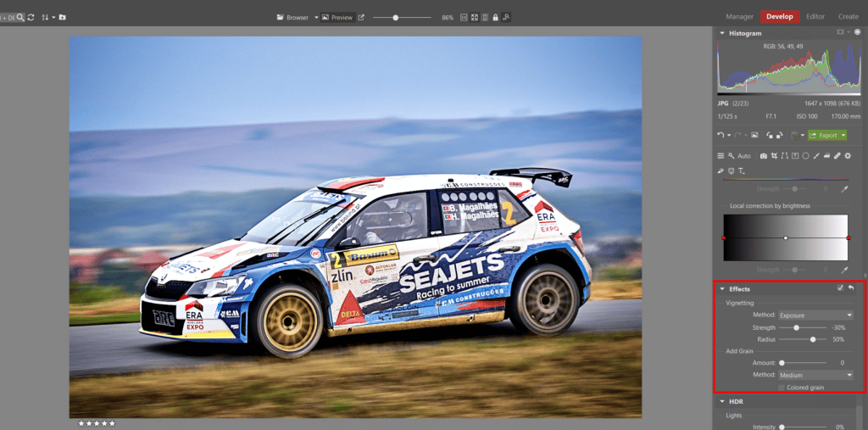Rotate the image left
This screenshot has width=868, height=430.
click(770, 135)
